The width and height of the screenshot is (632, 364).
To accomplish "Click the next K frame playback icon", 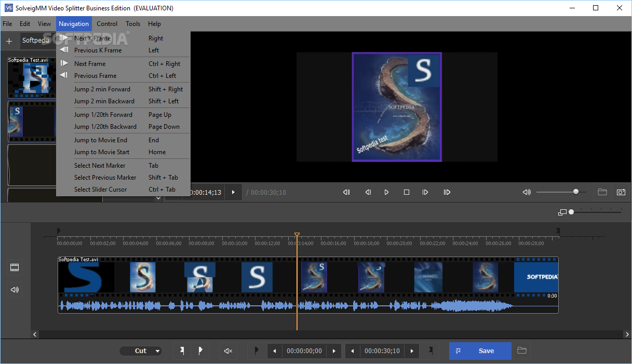I will click(447, 192).
